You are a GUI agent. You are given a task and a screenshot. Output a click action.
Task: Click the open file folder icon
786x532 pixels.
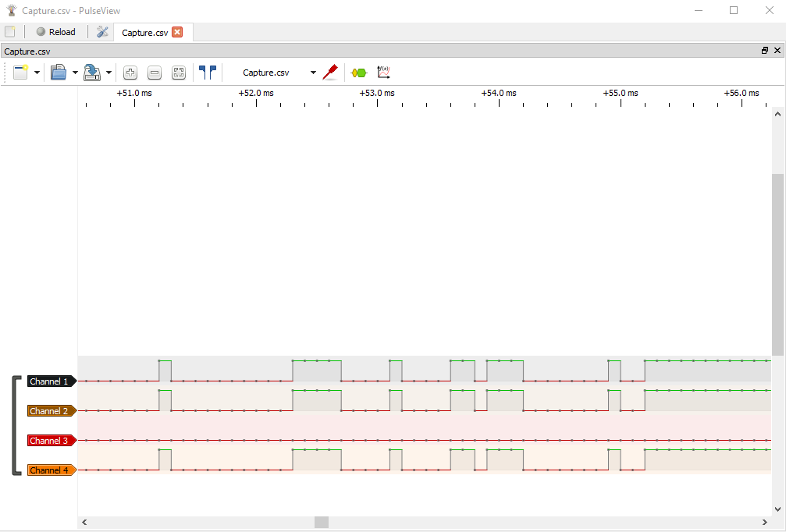coord(59,72)
